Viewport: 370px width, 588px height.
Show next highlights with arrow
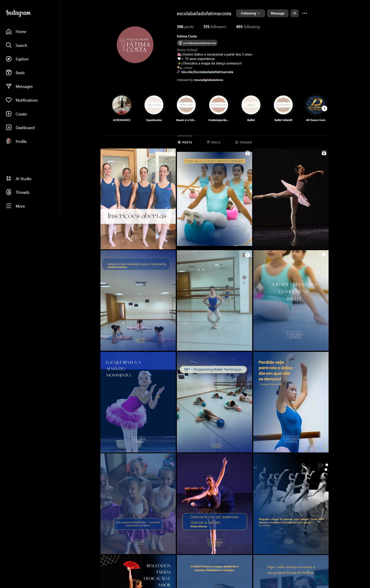pyautogui.click(x=324, y=108)
